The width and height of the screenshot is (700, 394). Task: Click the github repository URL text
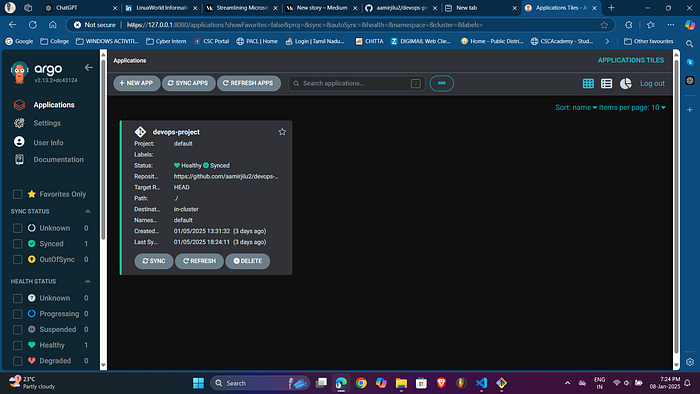(x=226, y=176)
